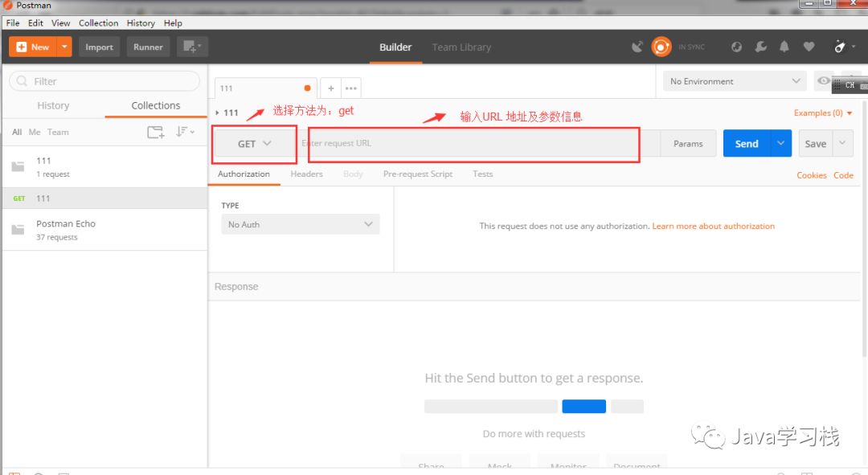
Task: Select the All filter in sidebar
Action: coord(17,132)
